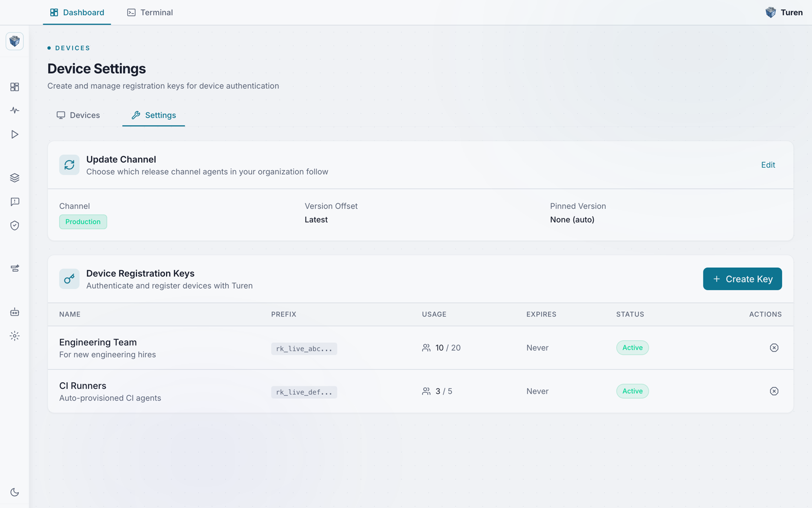Switch to the Dashboard top tab
812x508 pixels.
77,12
